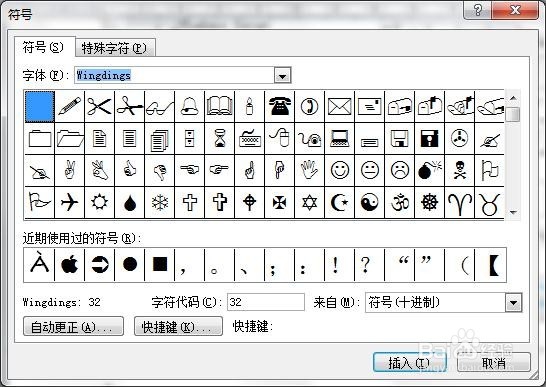The height and width of the screenshot is (387, 546).
Task: Pick the airplane symbol
Action: point(70,202)
